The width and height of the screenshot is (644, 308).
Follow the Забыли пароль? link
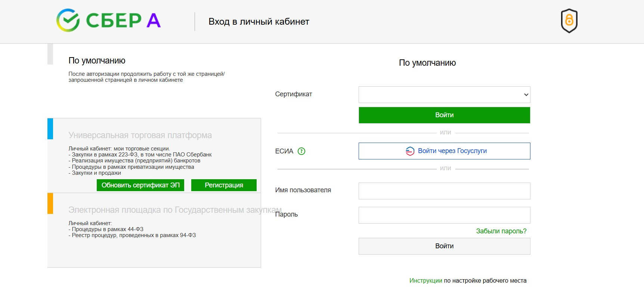pos(501,231)
